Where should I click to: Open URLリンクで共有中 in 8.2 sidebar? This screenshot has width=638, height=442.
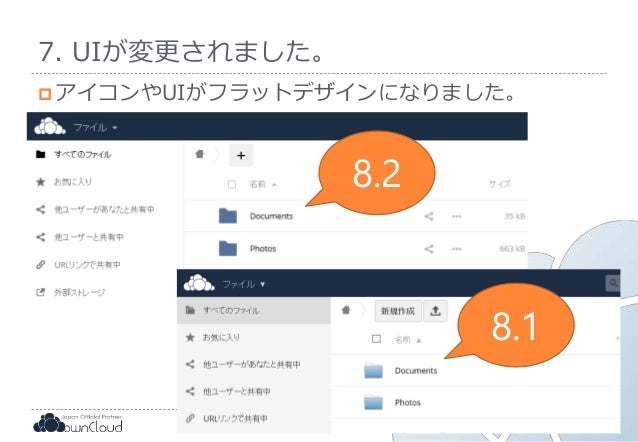point(87,265)
